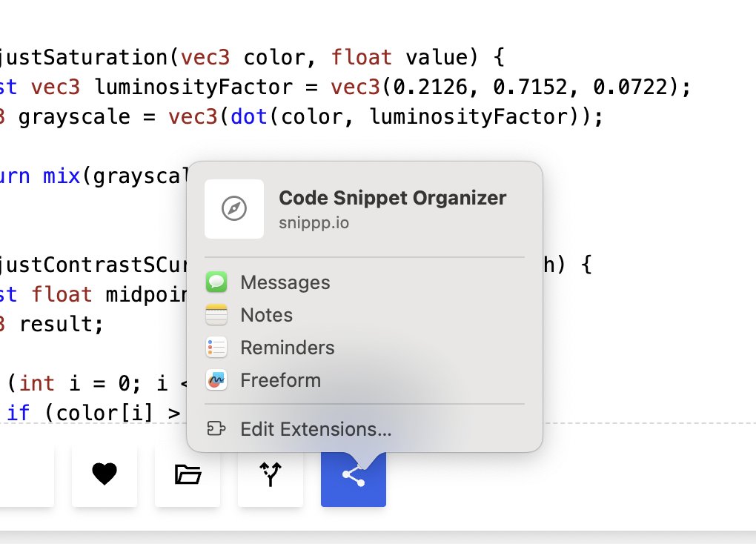The height and width of the screenshot is (544, 756).
Task: Click the Messages app icon
Action: (x=216, y=282)
